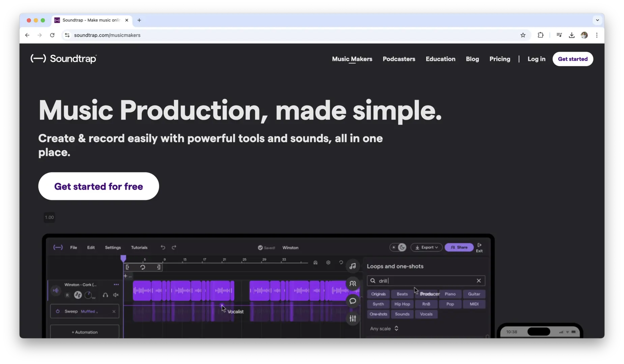Click the loops search field containing drill

[426, 281]
